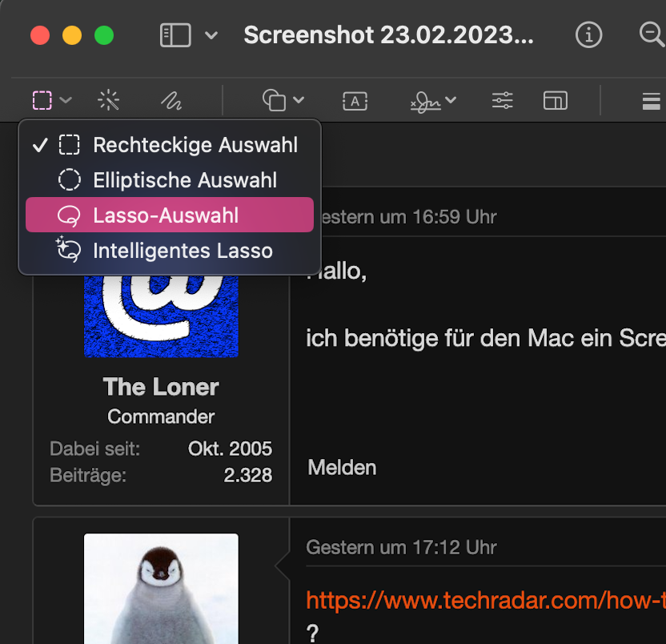Image resolution: width=666 pixels, height=644 pixels.
Task: Open the image size adjustment tool
Action: (x=555, y=100)
